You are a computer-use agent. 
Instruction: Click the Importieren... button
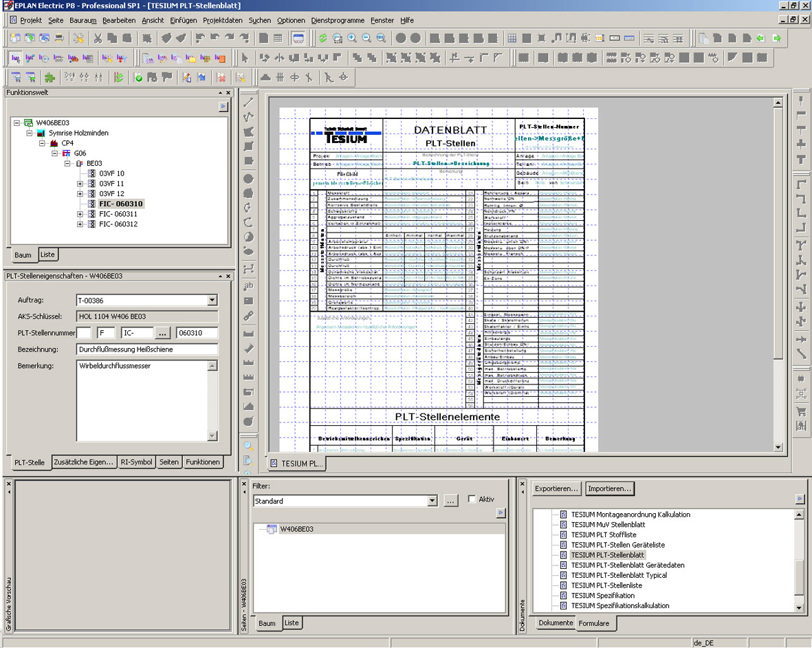610,488
